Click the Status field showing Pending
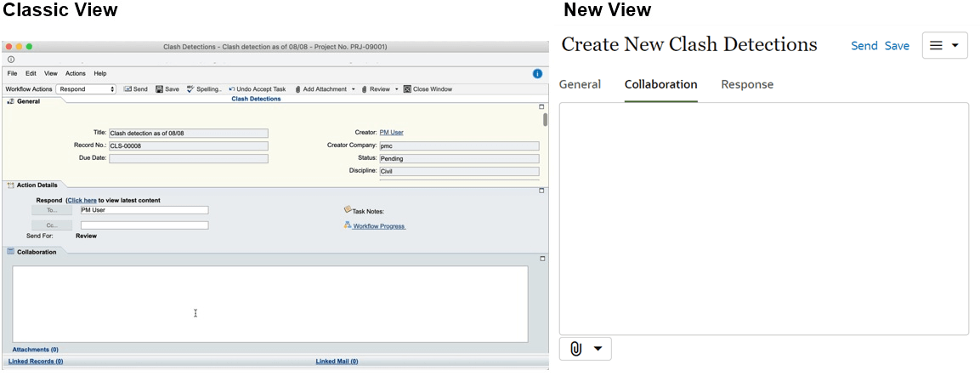The width and height of the screenshot is (980, 376). click(x=459, y=159)
